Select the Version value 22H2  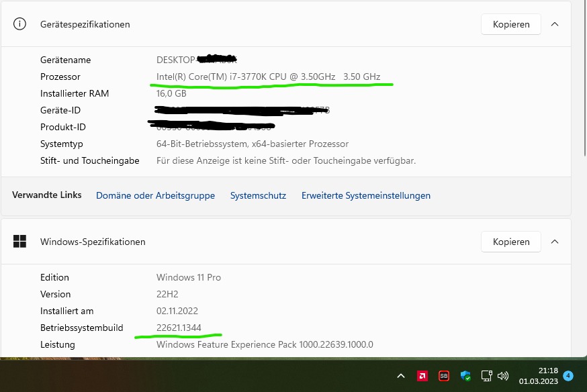point(167,295)
